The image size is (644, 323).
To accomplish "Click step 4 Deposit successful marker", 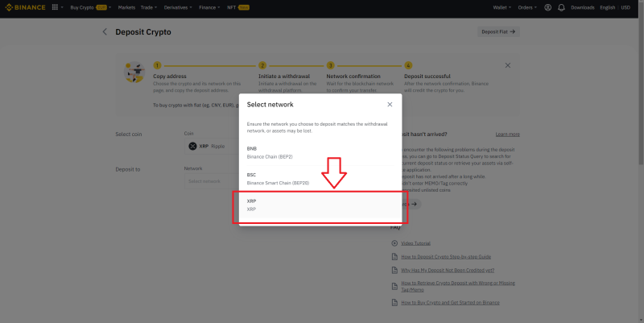I will pyautogui.click(x=408, y=65).
